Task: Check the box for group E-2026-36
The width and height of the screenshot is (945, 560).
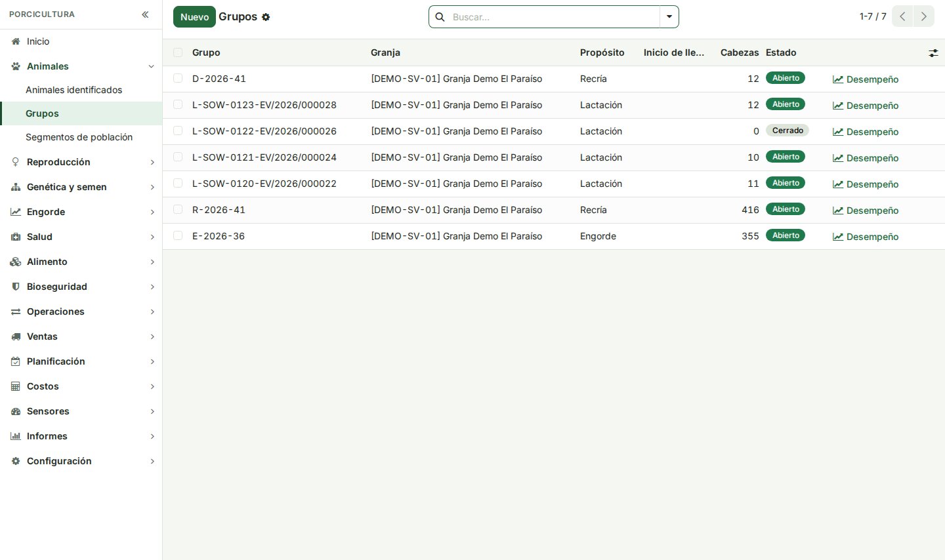Action: tap(178, 236)
